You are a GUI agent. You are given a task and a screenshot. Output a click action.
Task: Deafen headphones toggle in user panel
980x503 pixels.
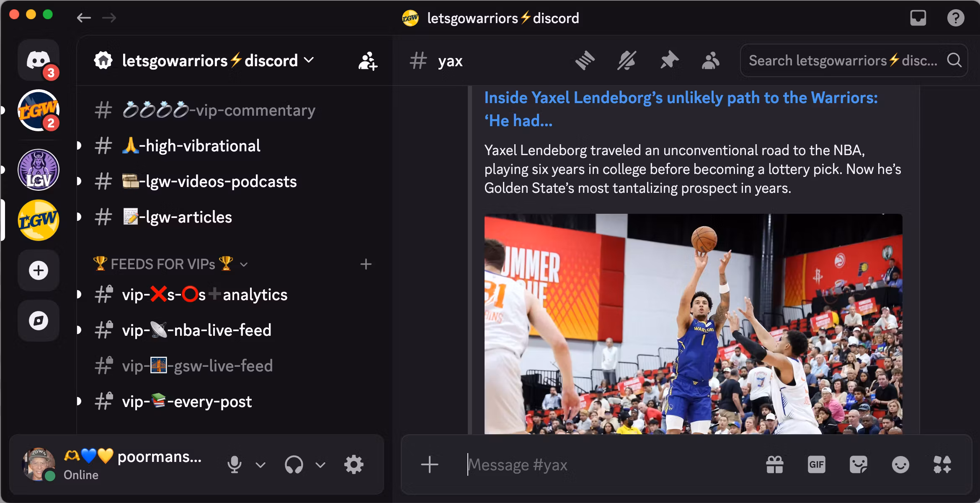pyautogui.click(x=294, y=464)
